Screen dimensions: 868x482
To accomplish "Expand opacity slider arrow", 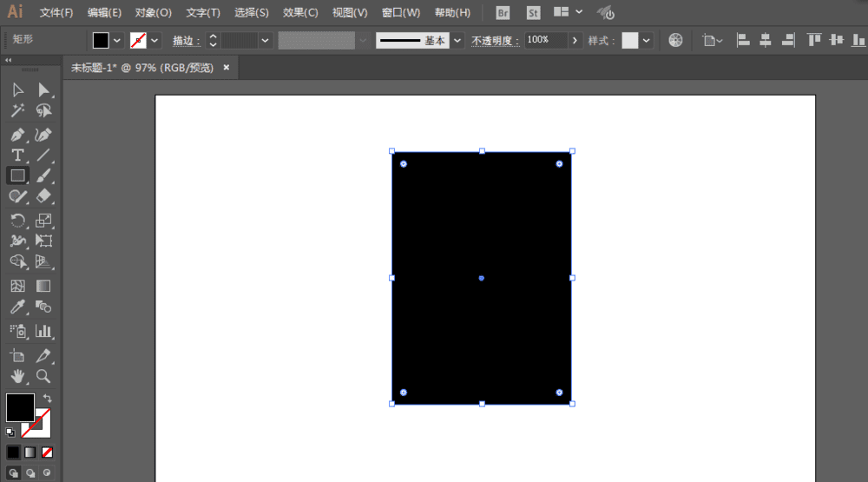I will tap(575, 41).
